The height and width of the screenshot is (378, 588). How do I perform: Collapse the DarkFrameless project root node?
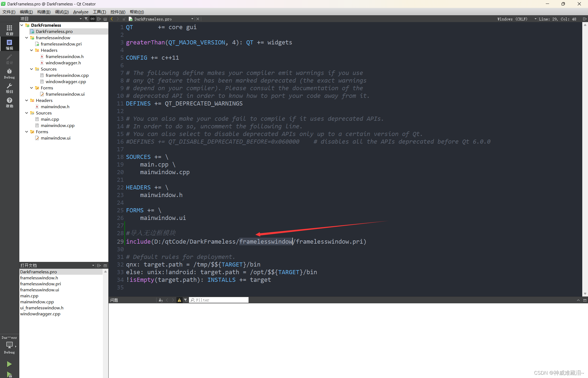point(22,25)
